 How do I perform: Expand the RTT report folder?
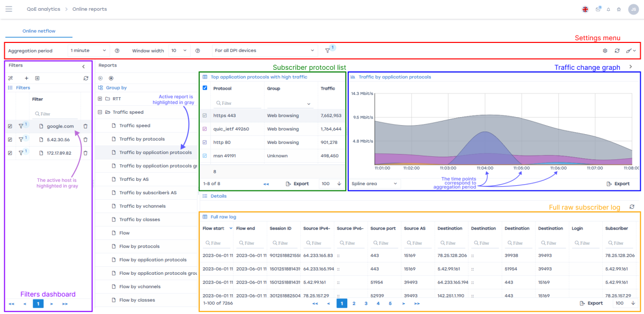100,99
